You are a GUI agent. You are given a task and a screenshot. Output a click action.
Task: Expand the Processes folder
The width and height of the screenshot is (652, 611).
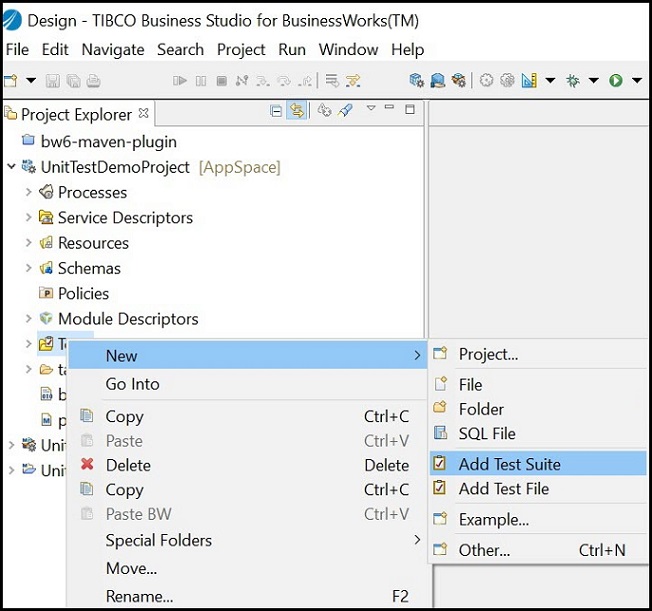click(28, 192)
